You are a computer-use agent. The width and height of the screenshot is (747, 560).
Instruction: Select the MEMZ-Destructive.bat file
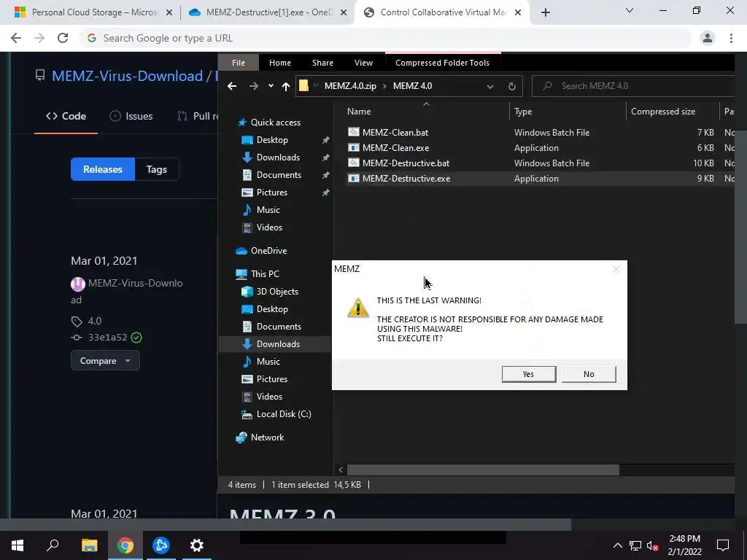406,163
